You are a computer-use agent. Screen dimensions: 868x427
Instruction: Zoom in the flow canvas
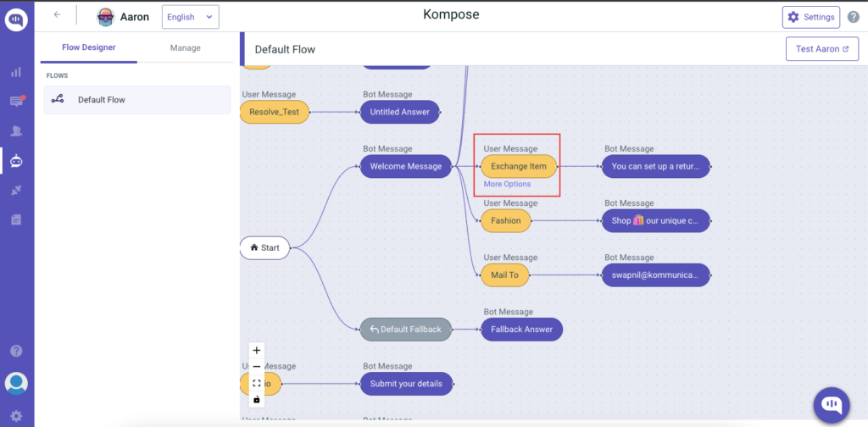pos(256,350)
